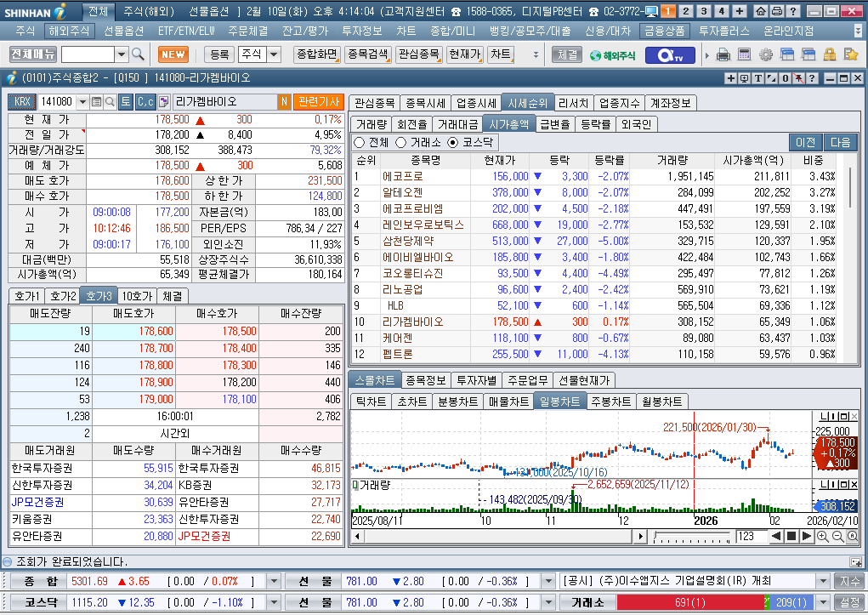Toggle the C,c button

pyautogui.click(x=145, y=101)
